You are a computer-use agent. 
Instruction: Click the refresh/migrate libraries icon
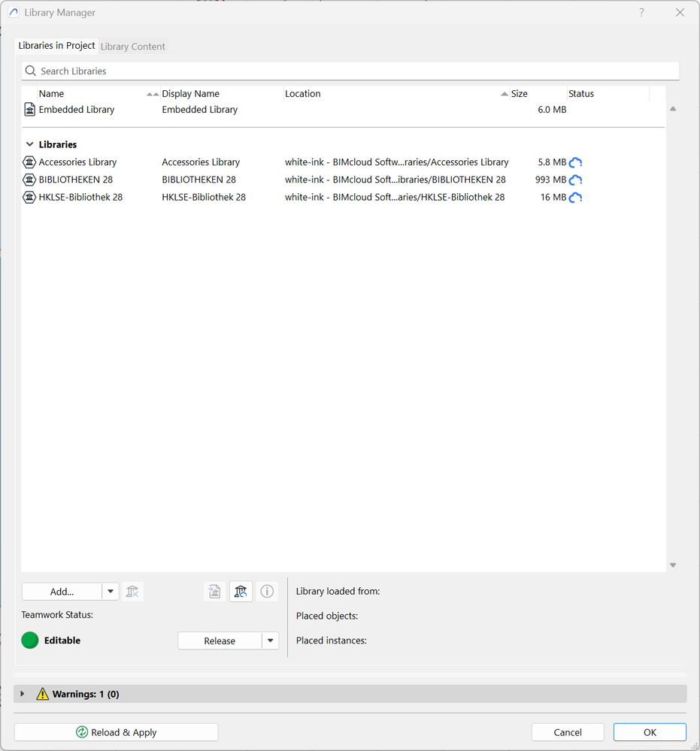coord(241,592)
